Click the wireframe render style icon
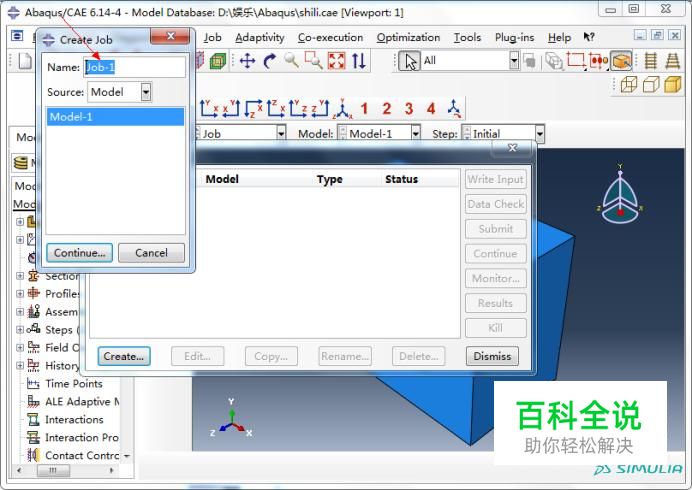Screen dimensions: 692x490 (x=628, y=84)
